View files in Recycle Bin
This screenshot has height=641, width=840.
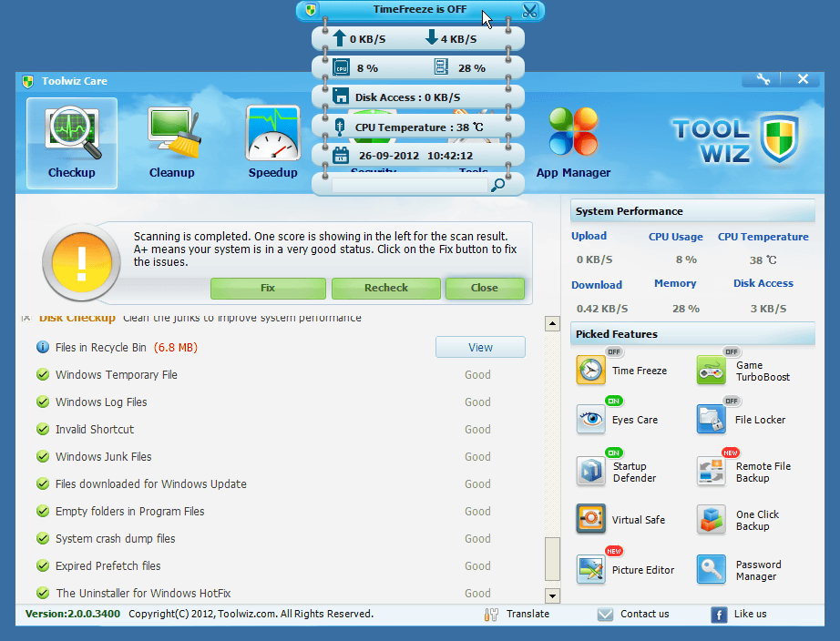480,347
